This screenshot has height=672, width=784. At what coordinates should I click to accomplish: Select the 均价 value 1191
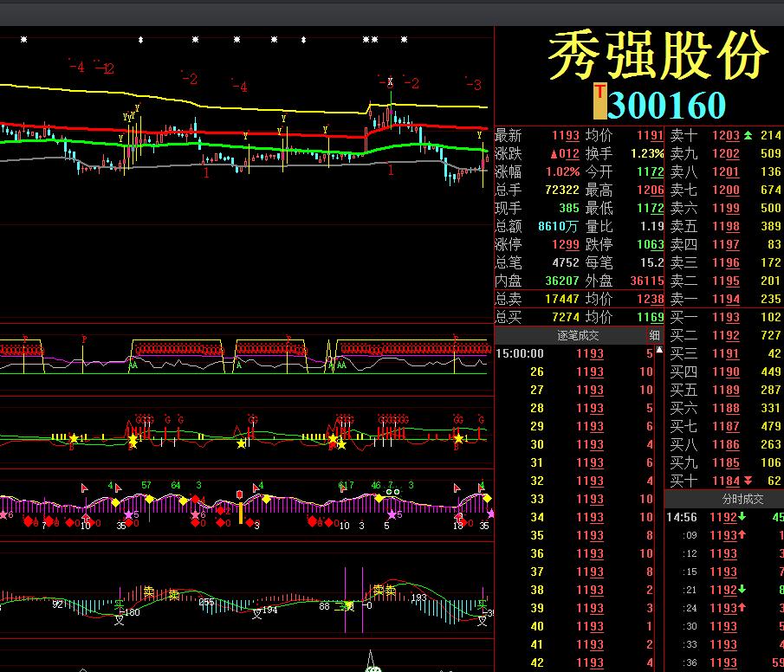point(650,135)
